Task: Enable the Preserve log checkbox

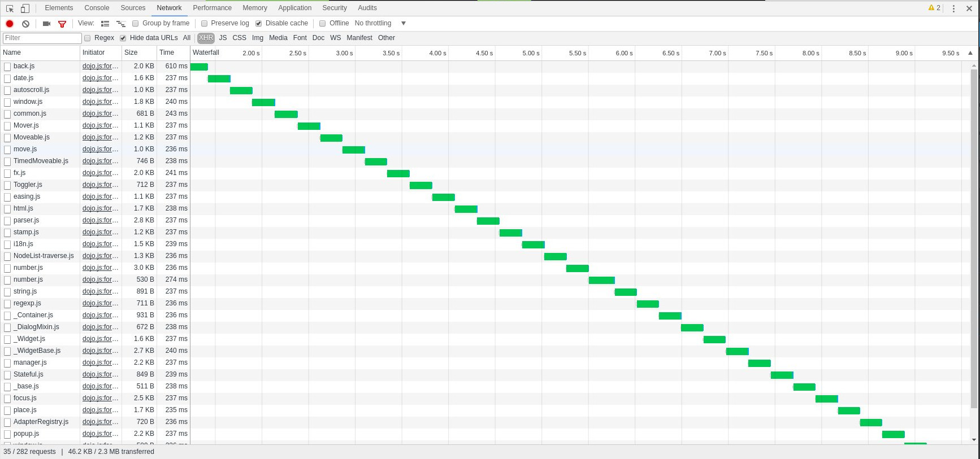Action: coord(205,24)
